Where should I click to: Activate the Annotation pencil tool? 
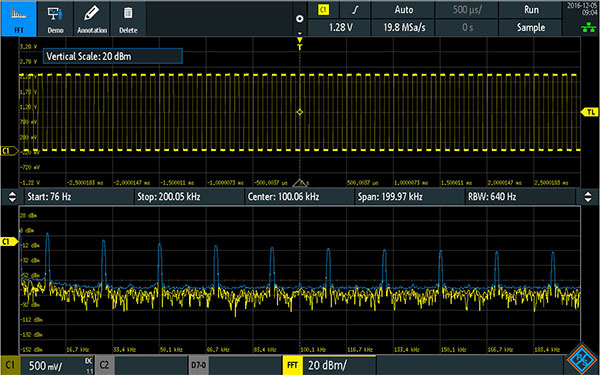coord(92,18)
